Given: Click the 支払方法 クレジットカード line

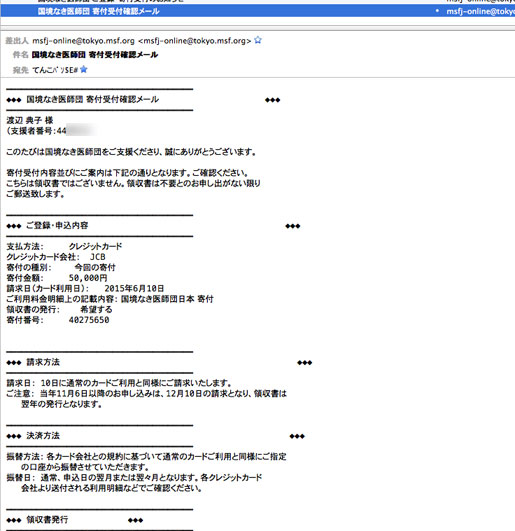Looking at the screenshot, I should pyautogui.click(x=64, y=246).
